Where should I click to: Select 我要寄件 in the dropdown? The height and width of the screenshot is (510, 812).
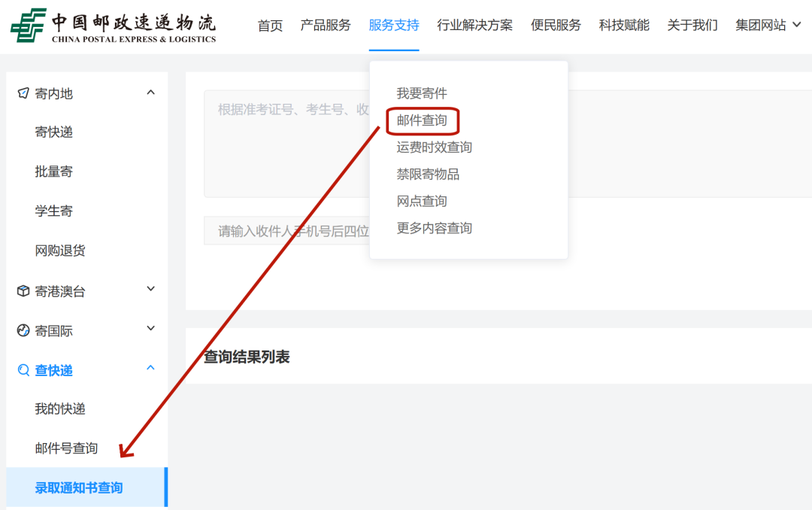tap(422, 93)
